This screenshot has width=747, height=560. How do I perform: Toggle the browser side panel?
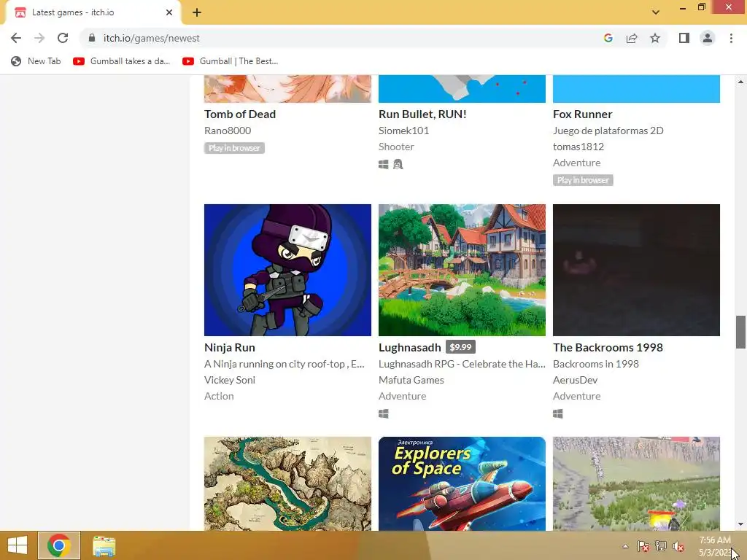click(x=684, y=38)
